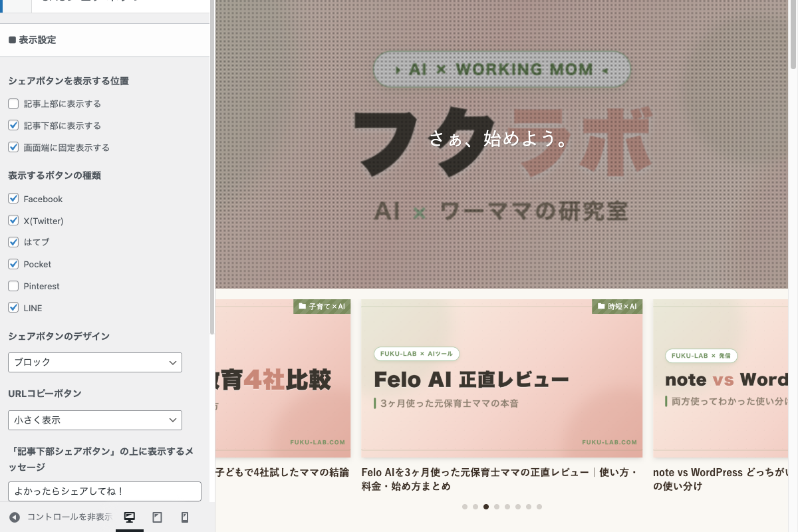Click the hide controls arrow icon
The width and height of the screenshot is (798, 532).
pyautogui.click(x=15, y=517)
